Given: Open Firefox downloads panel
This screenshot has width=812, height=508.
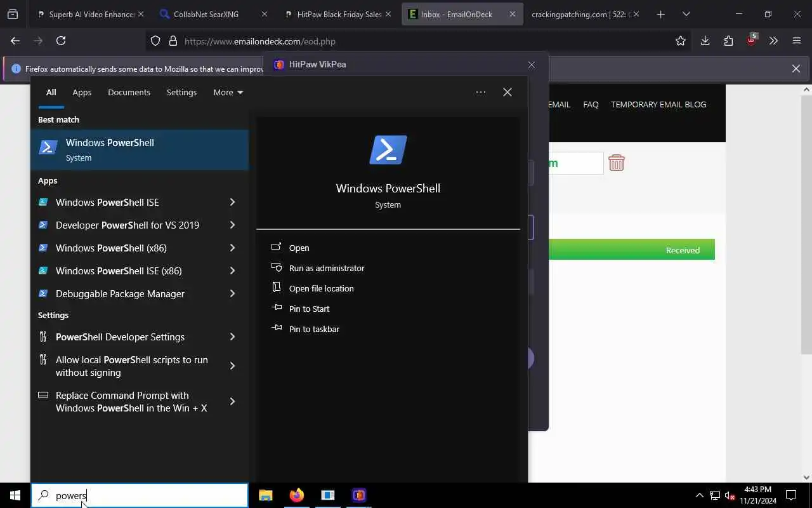Looking at the screenshot, I should point(705,41).
